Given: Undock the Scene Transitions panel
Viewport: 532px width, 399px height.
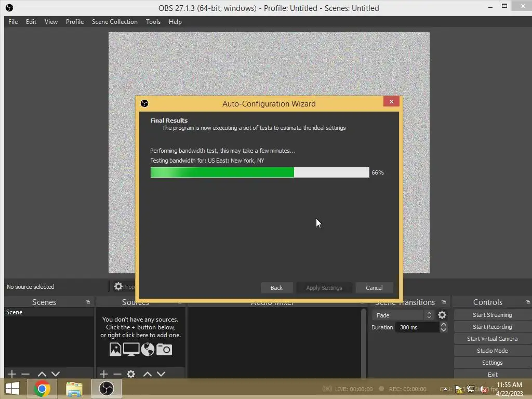Looking at the screenshot, I should (444, 302).
